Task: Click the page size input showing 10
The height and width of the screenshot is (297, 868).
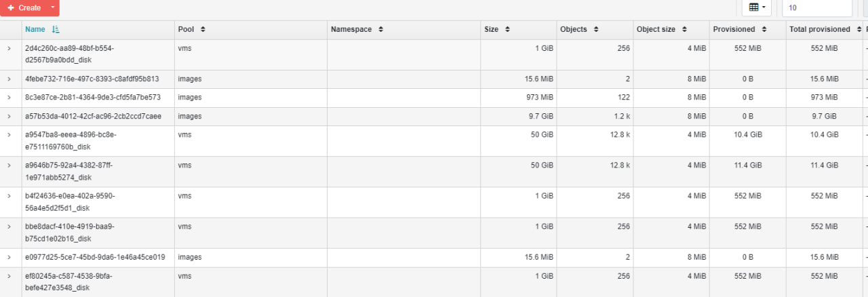Action: (817, 7)
